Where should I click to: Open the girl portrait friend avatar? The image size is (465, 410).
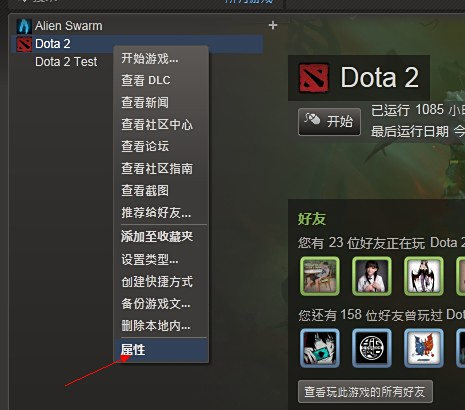coord(372,276)
